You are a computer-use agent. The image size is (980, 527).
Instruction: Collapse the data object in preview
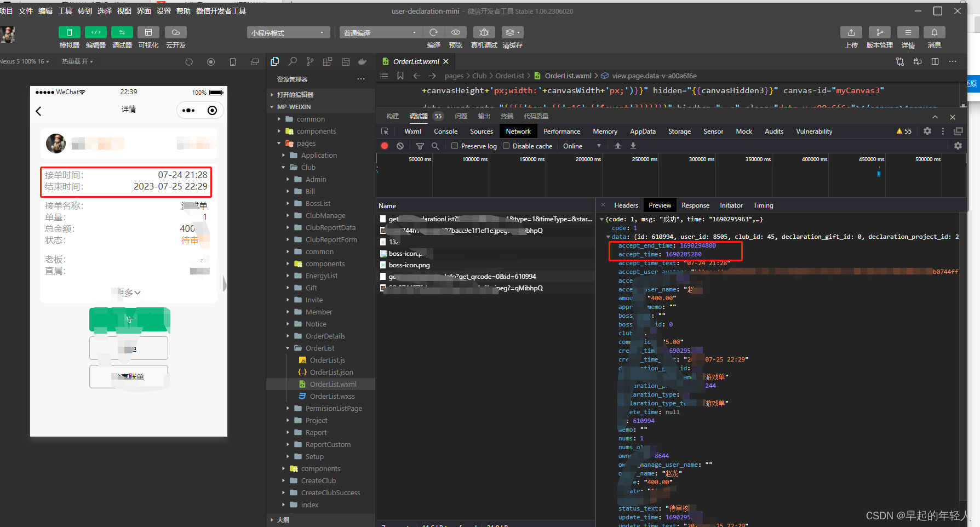pos(608,237)
